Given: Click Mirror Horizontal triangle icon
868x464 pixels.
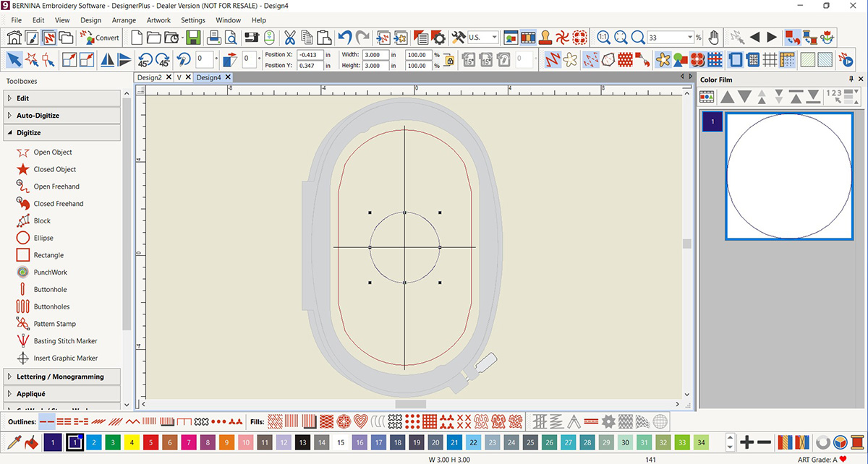Looking at the screenshot, I should (x=108, y=59).
